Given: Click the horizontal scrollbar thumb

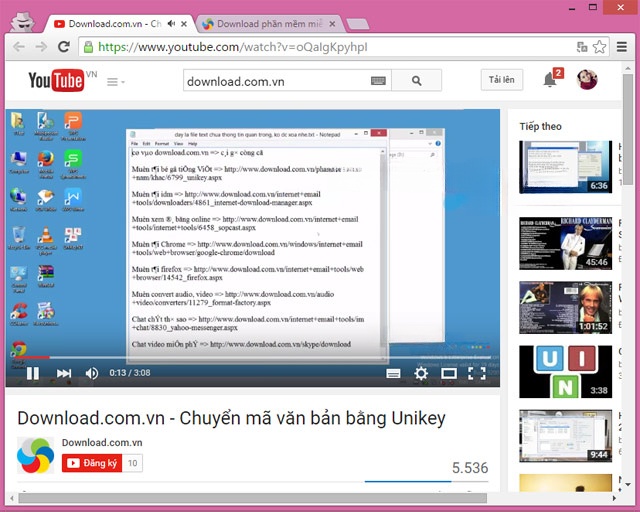Looking at the screenshot, I should click(x=253, y=498).
